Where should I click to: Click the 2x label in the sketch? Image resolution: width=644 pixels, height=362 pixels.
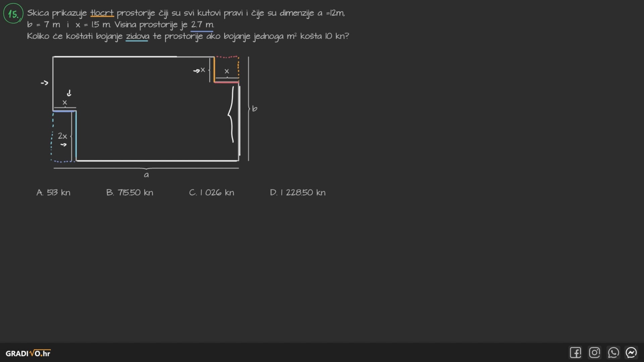(x=62, y=136)
